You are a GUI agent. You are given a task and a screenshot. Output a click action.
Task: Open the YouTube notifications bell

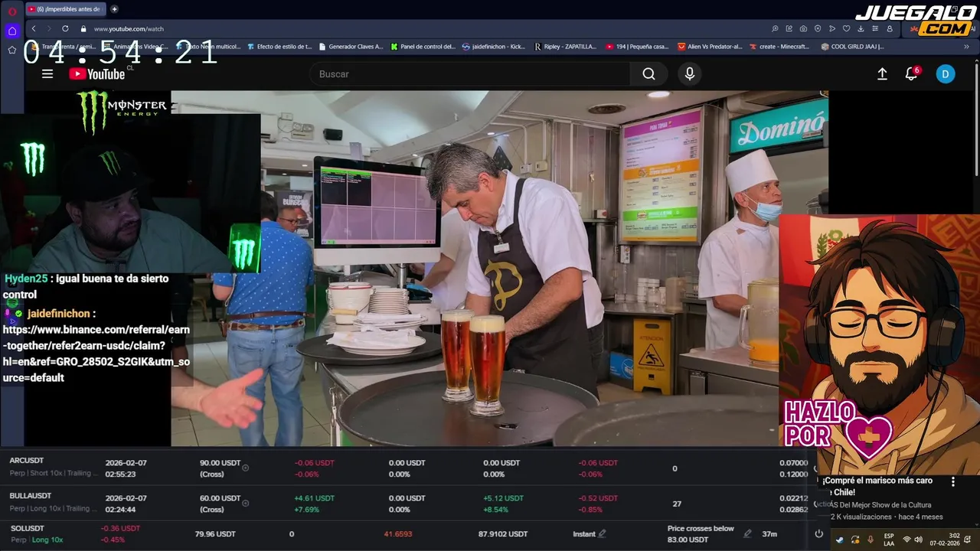(911, 73)
